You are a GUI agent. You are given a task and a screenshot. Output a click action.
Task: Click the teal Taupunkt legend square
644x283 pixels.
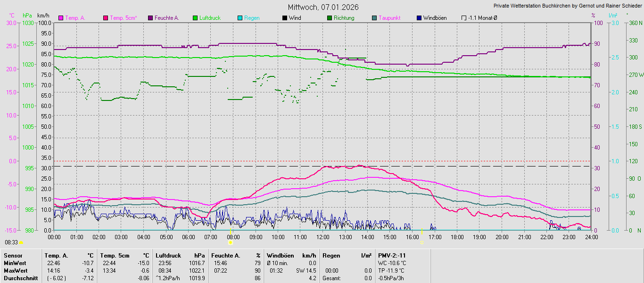pyautogui.click(x=374, y=18)
